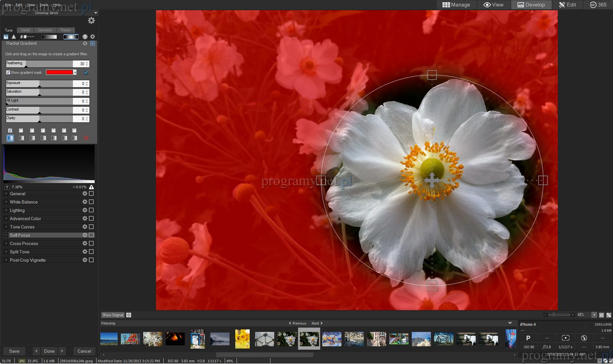Image resolution: width=613 pixels, height=364 pixels.
Task: Click the exposure warning triangle in toolbar
Action: 13,37
